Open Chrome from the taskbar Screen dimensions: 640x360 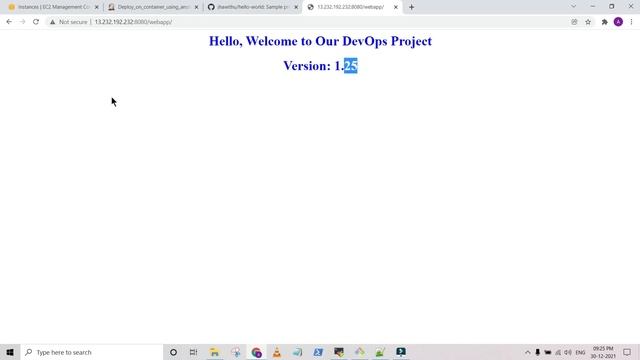coord(256,352)
